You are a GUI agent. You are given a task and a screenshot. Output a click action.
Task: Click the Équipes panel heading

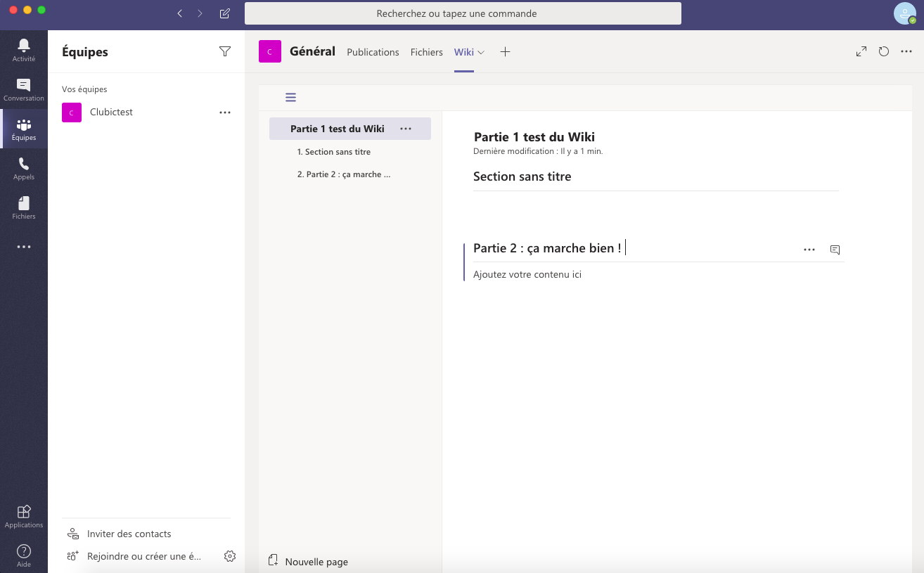pyautogui.click(x=85, y=52)
